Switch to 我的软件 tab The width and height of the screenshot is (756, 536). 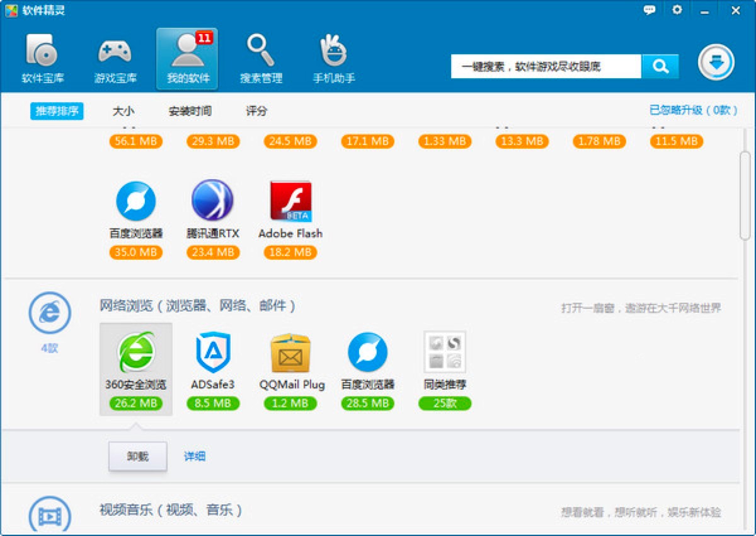(x=187, y=59)
